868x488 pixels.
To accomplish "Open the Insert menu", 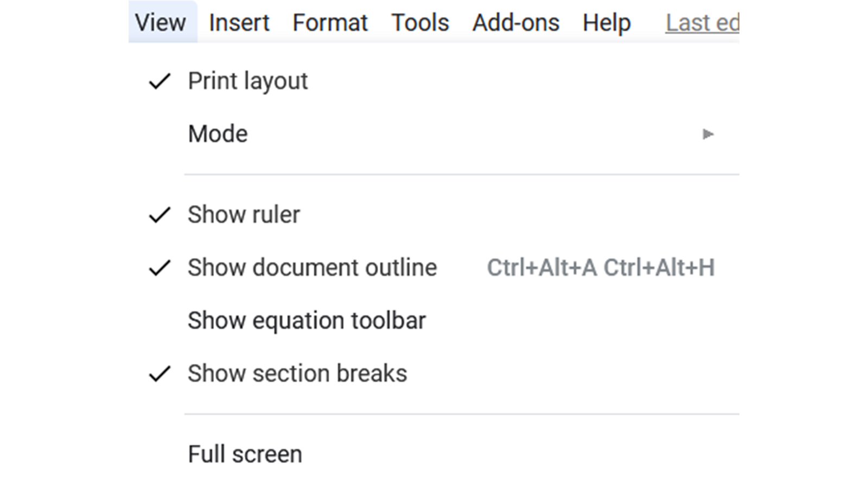I will (x=239, y=23).
